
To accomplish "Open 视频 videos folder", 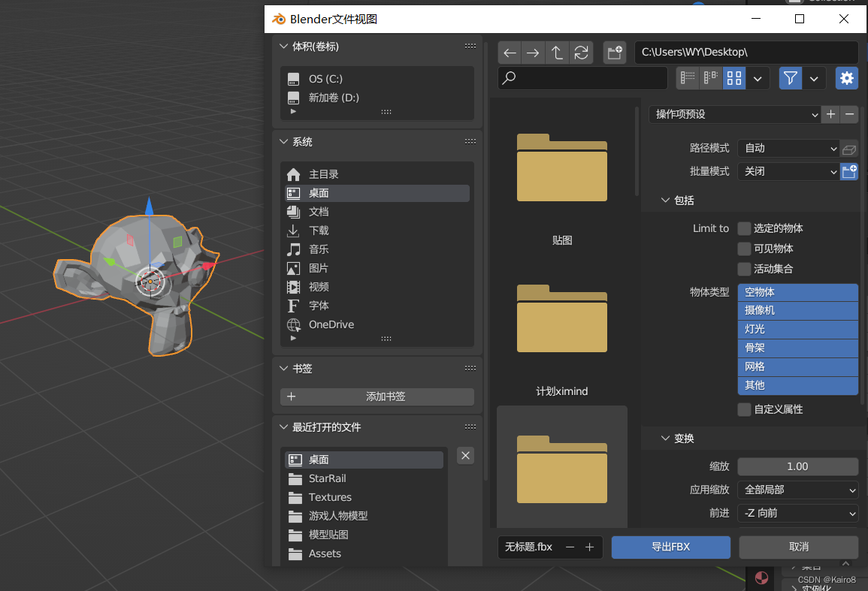I will click(377, 287).
